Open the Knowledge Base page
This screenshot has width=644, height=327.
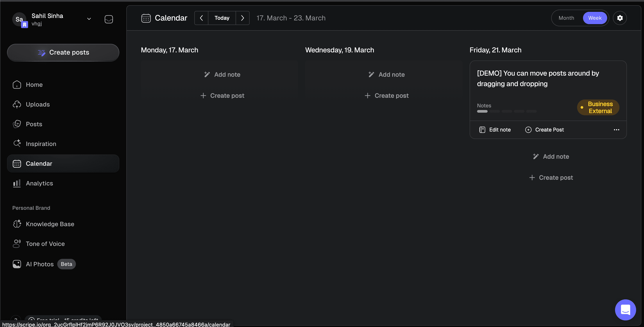tap(50, 224)
